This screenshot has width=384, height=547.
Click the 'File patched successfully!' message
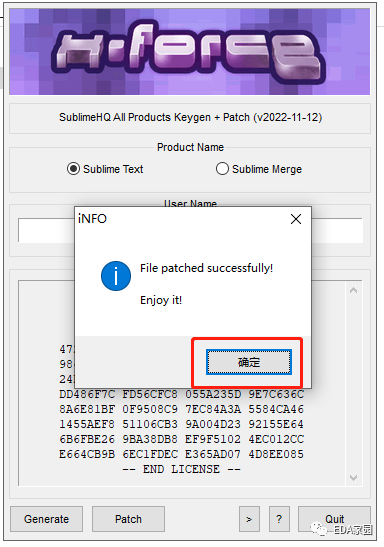click(206, 268)
